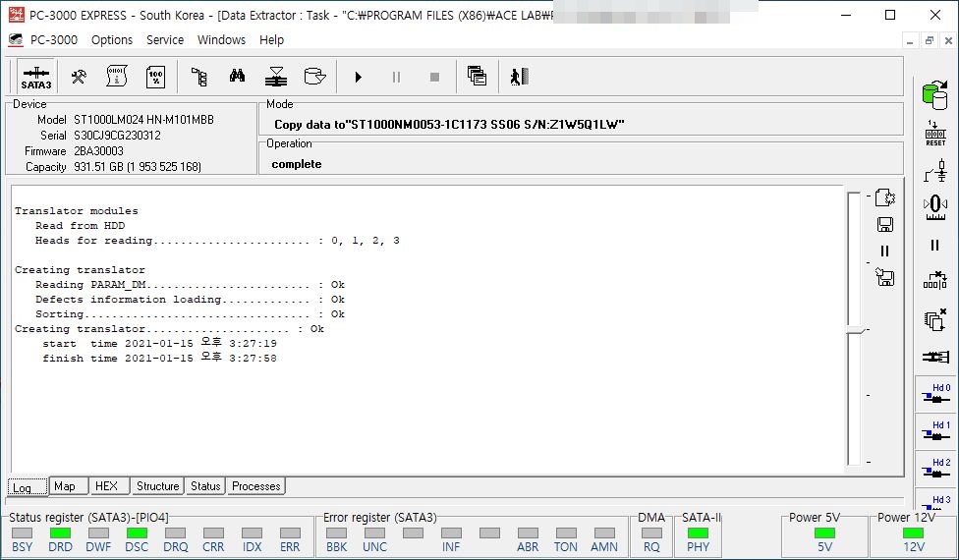
Task: Click the RQ DMA indicator
Action: point(651,533)
